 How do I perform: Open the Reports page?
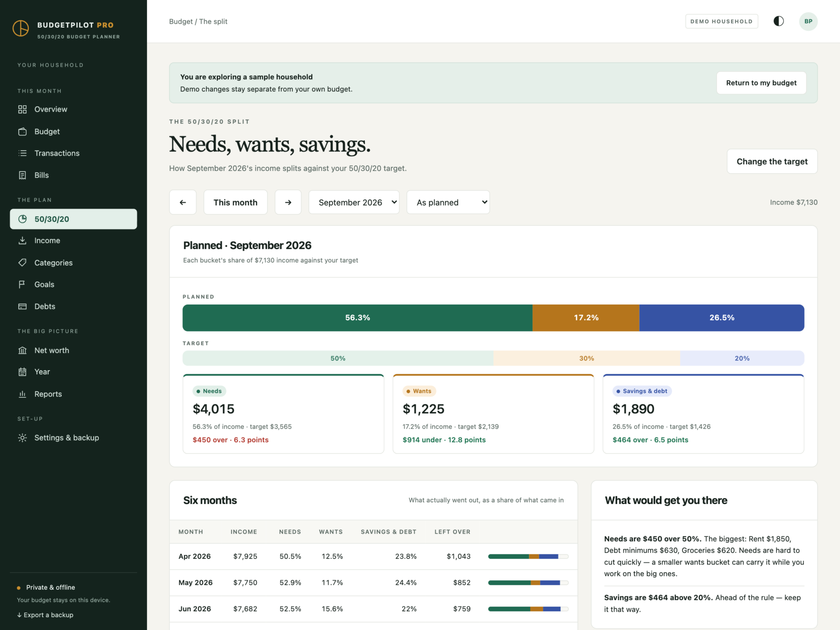73,394
